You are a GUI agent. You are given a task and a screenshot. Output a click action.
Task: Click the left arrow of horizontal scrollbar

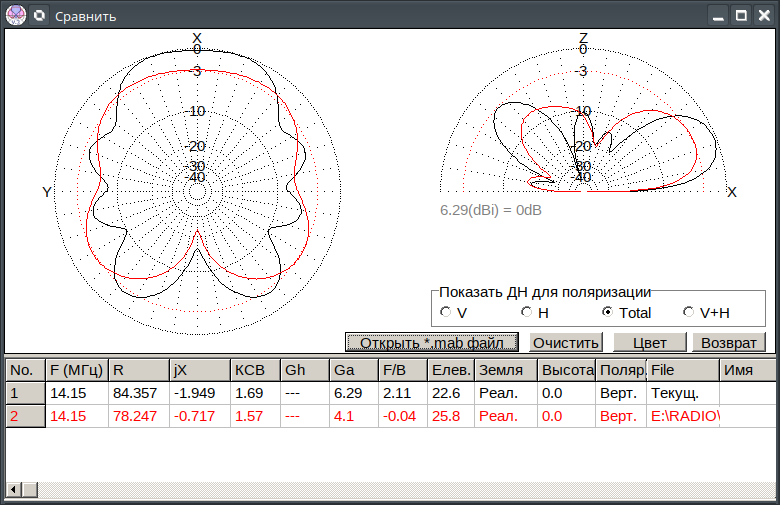pyautogui.click(x=14, y=489)
